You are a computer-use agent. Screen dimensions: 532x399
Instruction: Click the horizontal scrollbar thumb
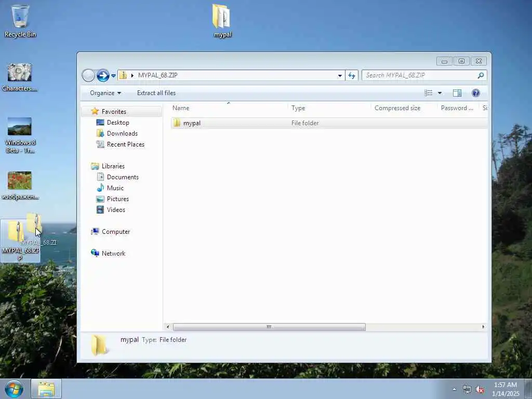pos(269,327)
